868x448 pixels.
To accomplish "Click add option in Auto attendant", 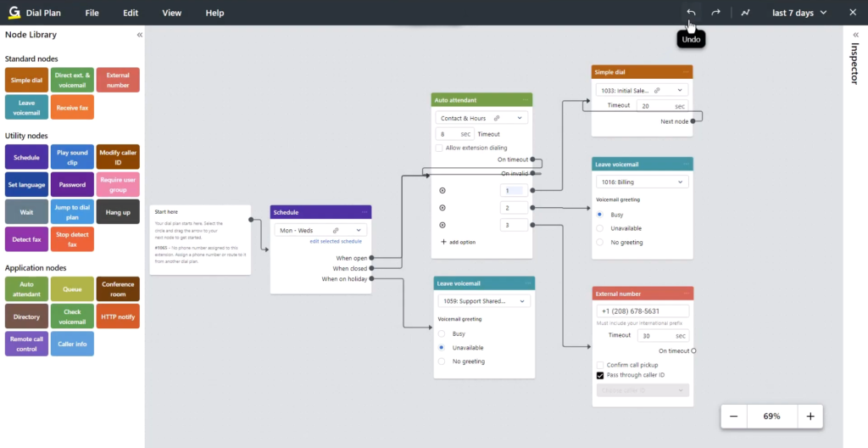I will 459,242.
